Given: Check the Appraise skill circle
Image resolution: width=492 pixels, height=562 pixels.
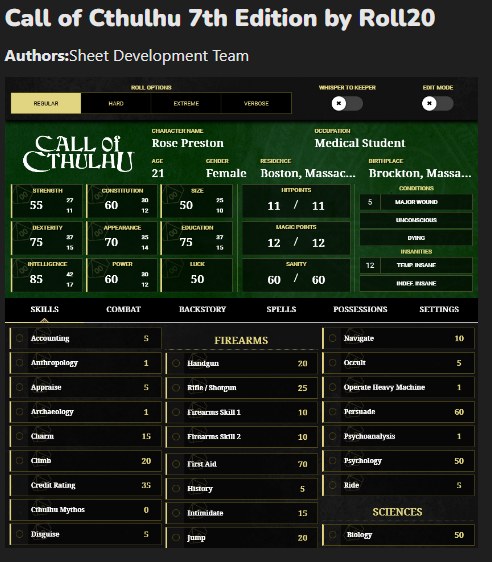Looking at the screenshot, I should click(20, 387).
